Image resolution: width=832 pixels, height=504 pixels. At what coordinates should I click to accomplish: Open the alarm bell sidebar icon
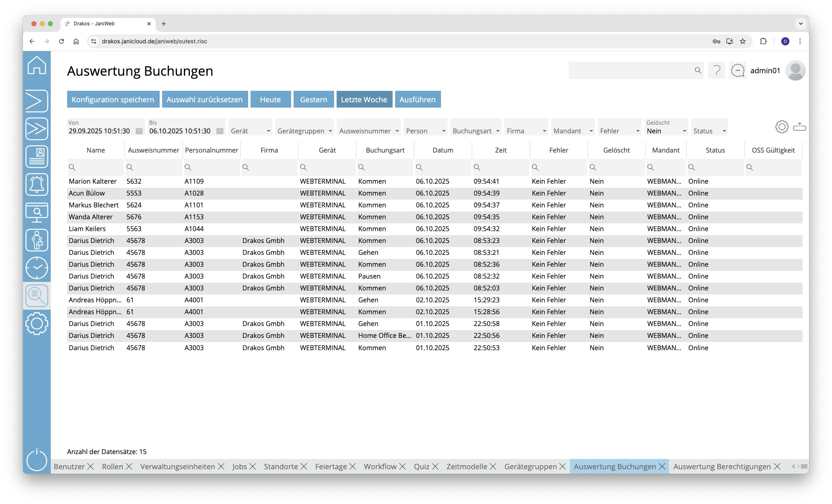37,184
